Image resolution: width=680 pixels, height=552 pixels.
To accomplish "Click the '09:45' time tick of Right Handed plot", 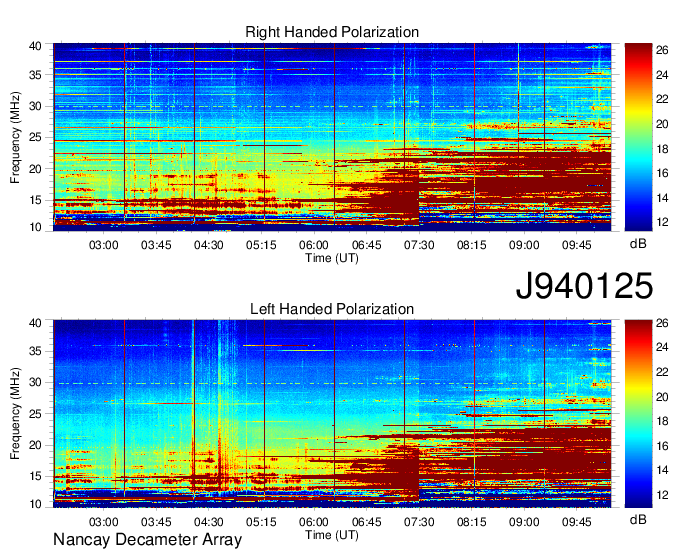I will 577,245.
